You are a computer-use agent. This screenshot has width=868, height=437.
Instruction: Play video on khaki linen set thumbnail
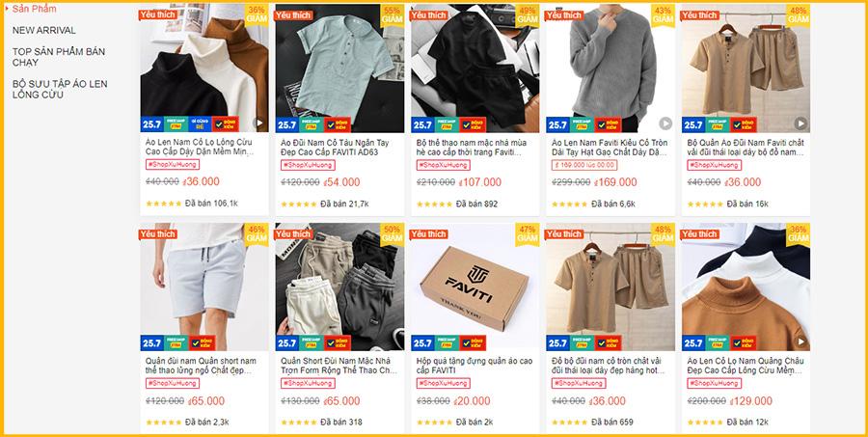coord(800,123)
